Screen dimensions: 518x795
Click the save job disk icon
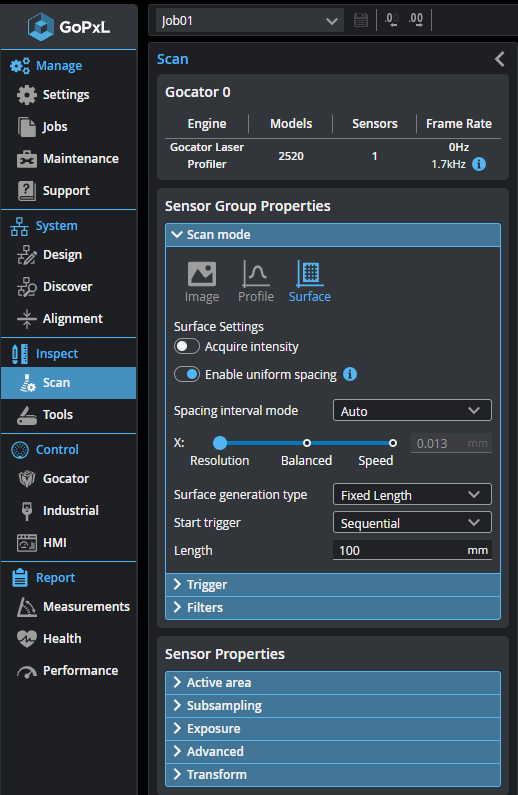click(x=360, y=20)
